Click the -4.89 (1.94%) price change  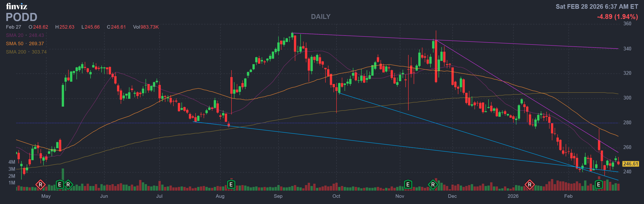tap(617, 17)
